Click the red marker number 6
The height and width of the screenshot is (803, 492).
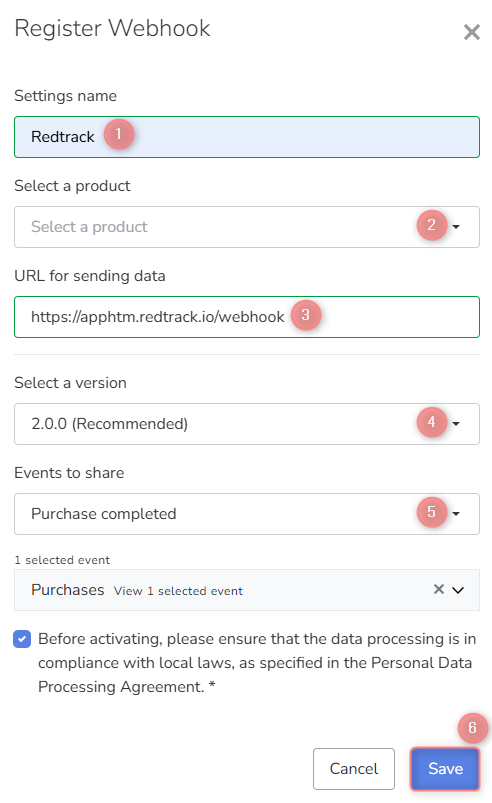[x=473, y=728]
